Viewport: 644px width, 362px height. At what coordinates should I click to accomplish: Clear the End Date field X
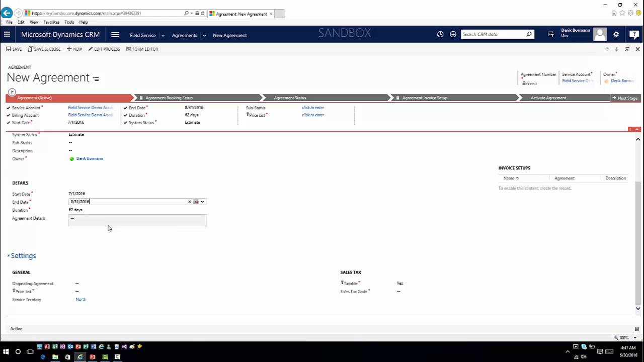pyautogui.click(x=190, y=202)
